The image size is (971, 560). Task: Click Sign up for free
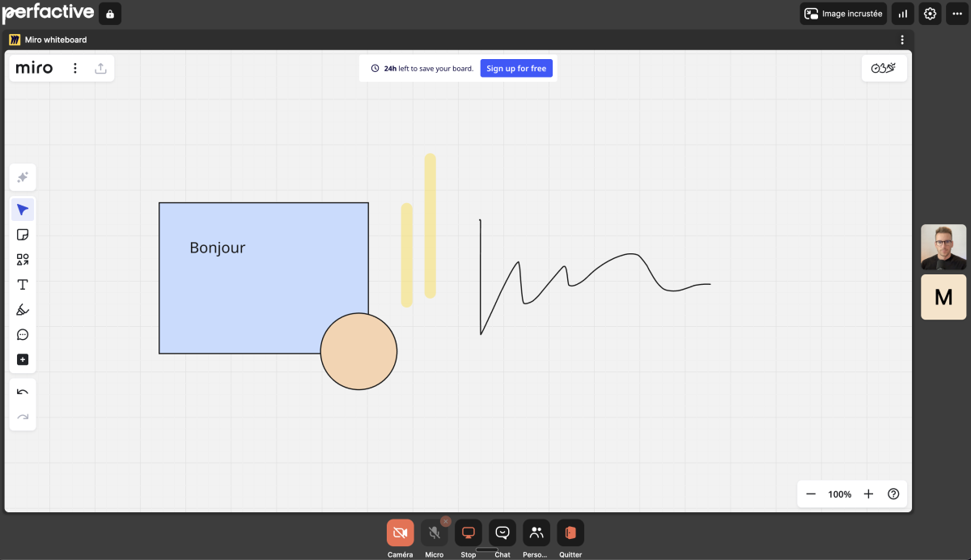(516, 69)
